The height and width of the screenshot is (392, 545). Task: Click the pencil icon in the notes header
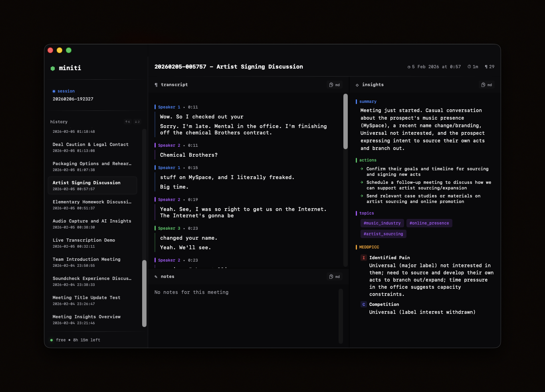click(157, 276)
